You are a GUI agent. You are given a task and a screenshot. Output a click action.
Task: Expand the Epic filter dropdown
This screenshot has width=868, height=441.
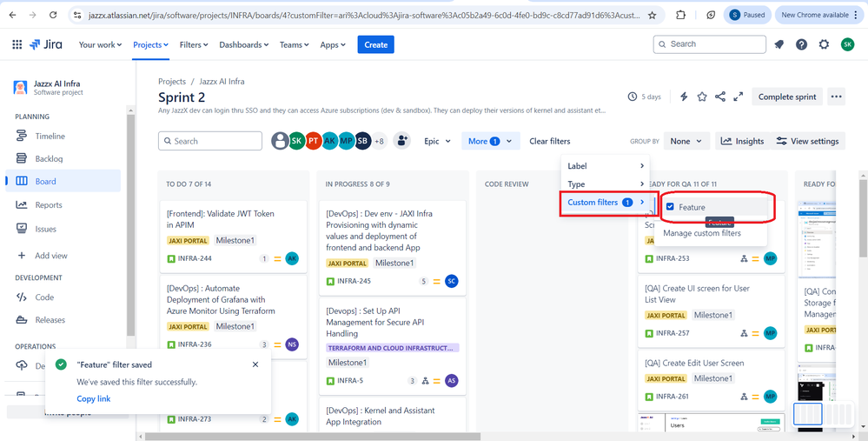click(x=437, y=141)
